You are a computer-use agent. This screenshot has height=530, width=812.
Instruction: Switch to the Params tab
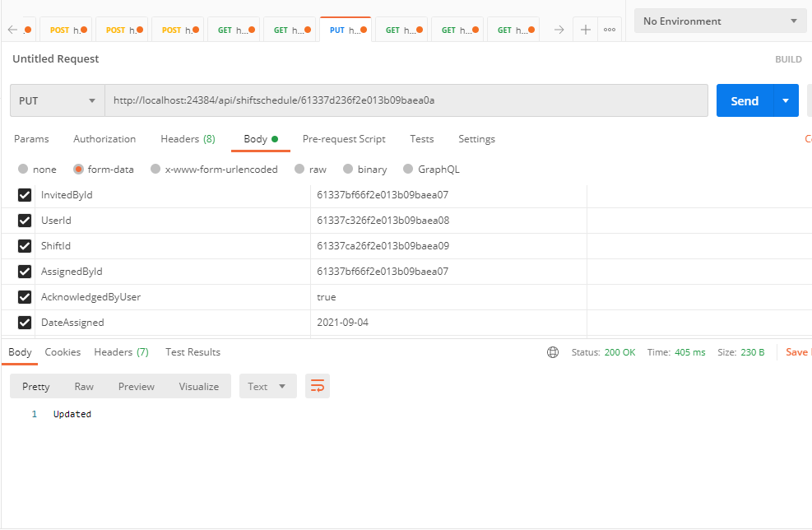31,139
